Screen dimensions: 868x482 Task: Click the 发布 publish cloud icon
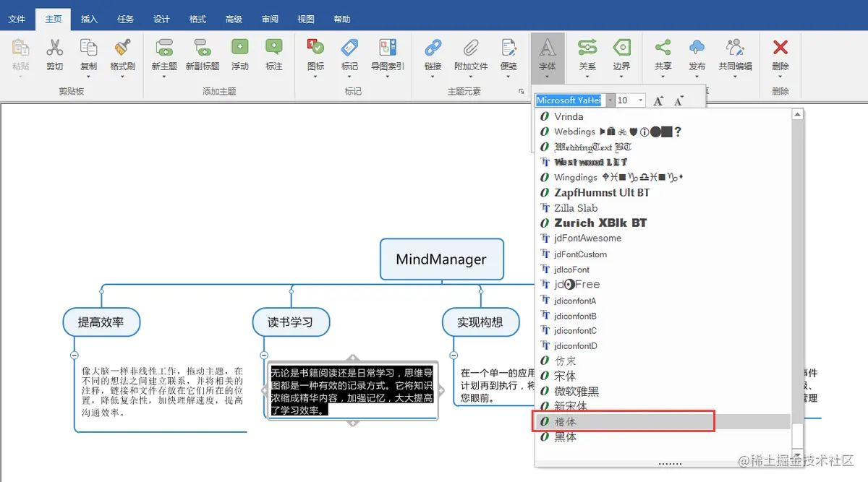point(697,48)
